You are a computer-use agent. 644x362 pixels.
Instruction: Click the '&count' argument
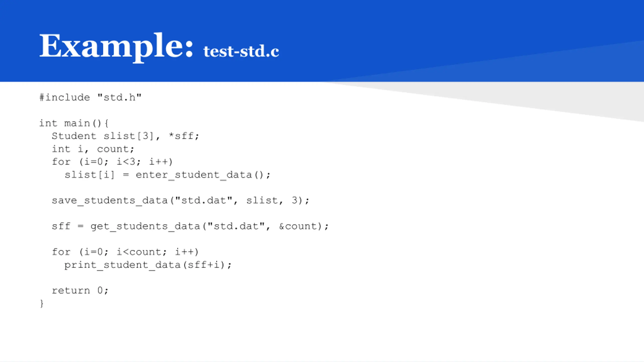(x=298, y=226)
